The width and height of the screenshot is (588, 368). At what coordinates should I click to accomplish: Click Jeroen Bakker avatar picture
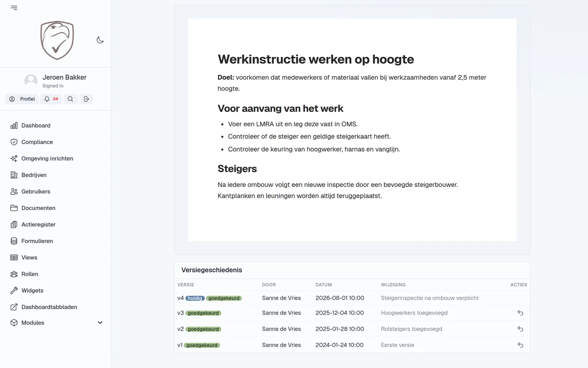31,81
